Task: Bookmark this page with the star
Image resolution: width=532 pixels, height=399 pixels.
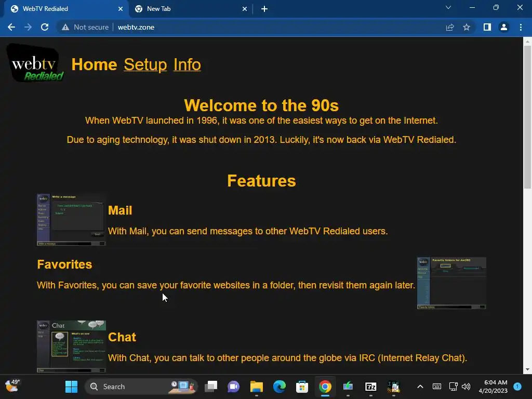Action: point(467,27)
